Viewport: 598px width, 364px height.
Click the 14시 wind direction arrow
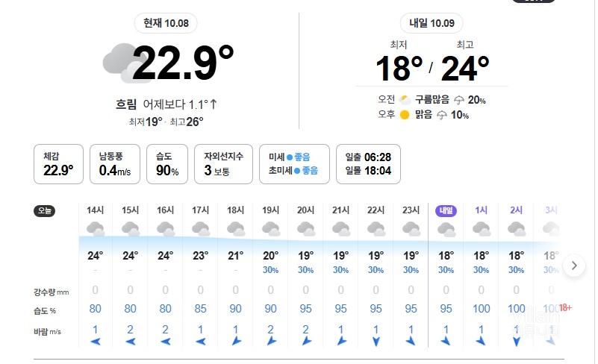coord(95,341)
